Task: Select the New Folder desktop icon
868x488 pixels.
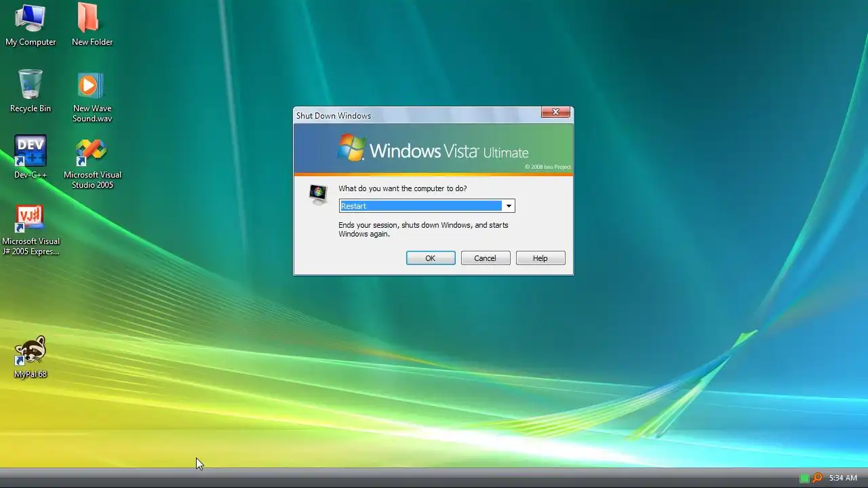Action: [92, 26]
